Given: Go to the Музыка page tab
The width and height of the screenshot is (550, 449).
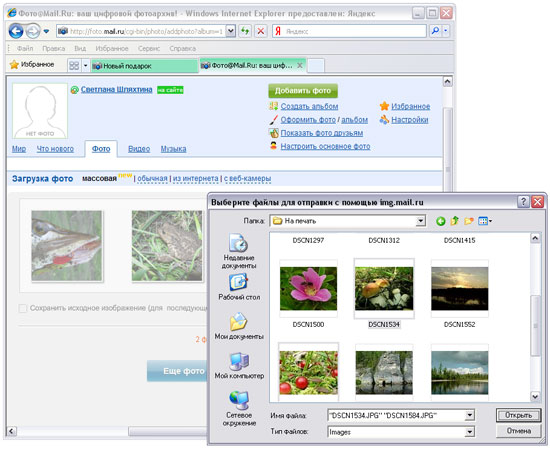Looking at the screenshot, I should point(173,149).
